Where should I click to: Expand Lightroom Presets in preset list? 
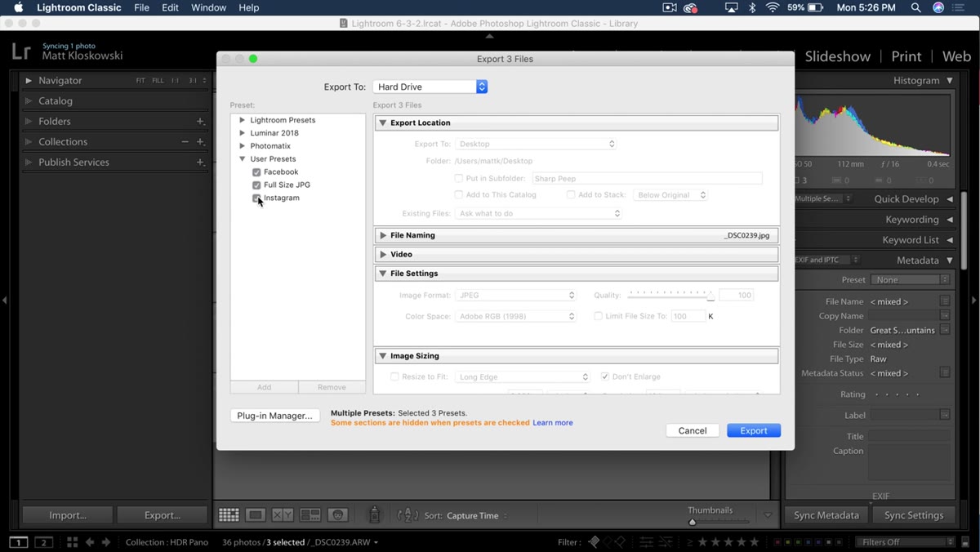click(243, 120)
